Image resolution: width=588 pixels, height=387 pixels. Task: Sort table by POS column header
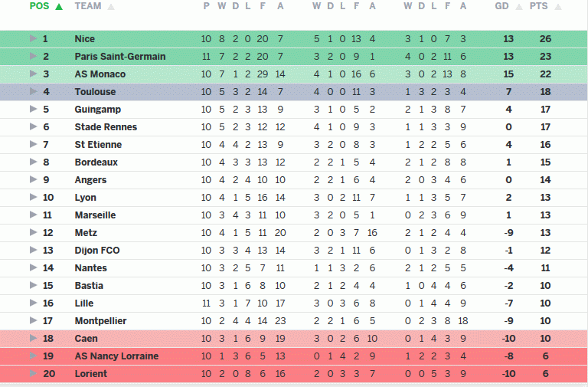click(x=39, y=6)
